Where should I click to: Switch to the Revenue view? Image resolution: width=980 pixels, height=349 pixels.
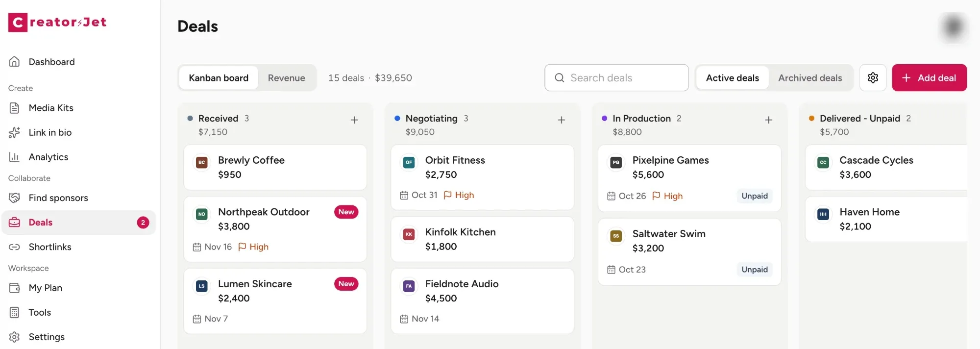287,77
